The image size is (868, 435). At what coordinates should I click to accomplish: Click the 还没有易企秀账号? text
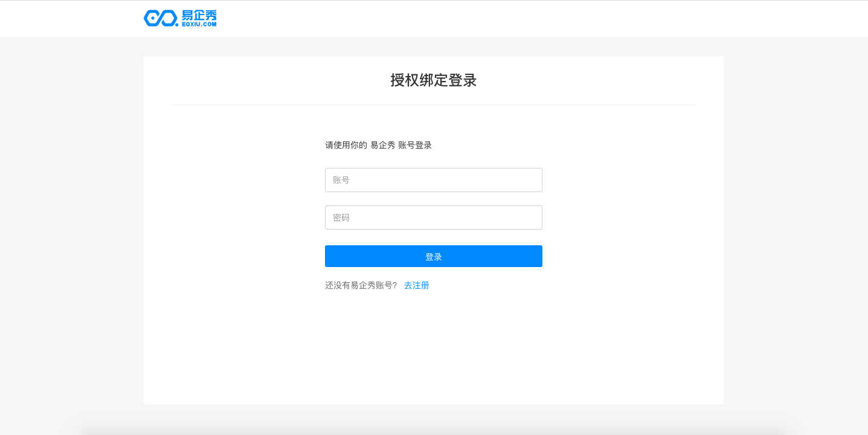coord(361,285)
